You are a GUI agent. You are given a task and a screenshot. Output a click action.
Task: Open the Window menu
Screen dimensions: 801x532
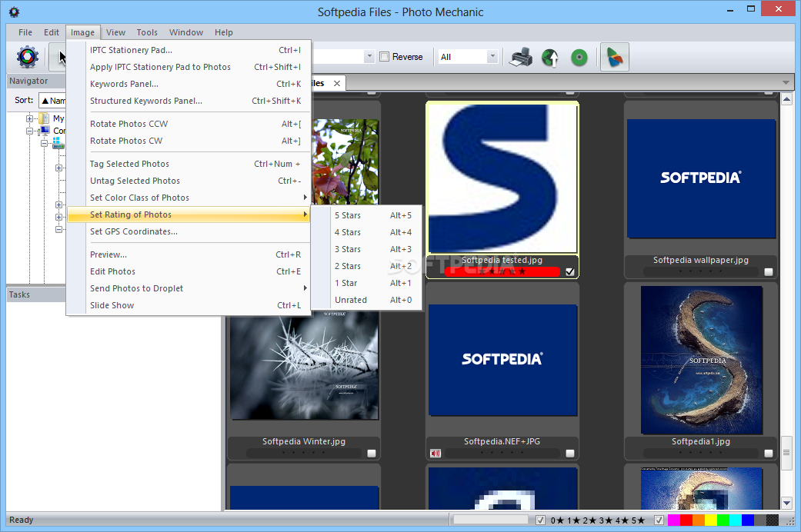coord(186,32)
